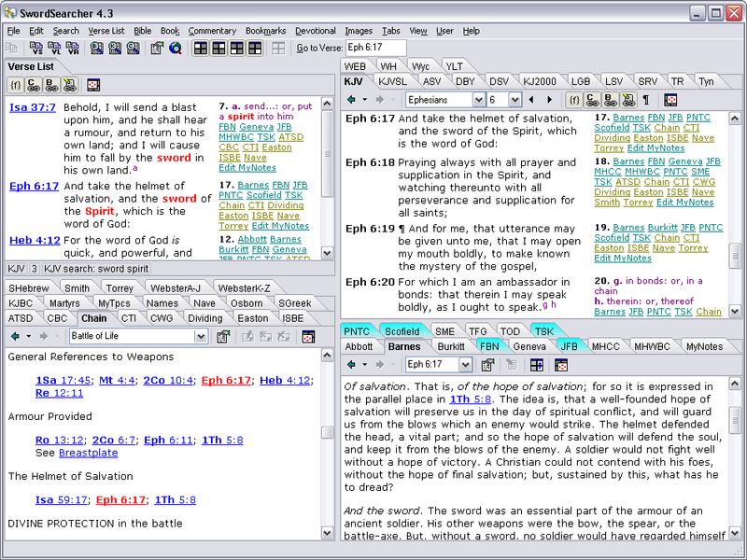Open the Mt 4:4 reference link

tap(118, 381)
